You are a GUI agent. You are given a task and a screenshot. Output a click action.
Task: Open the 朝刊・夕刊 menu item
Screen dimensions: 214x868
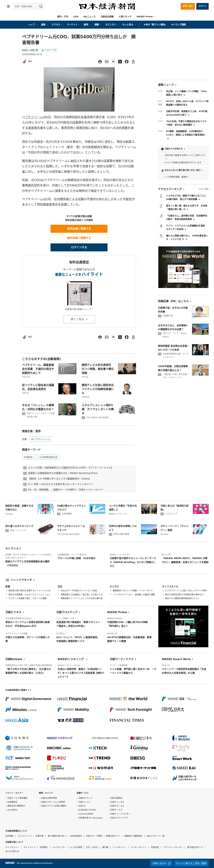point(62,16)
